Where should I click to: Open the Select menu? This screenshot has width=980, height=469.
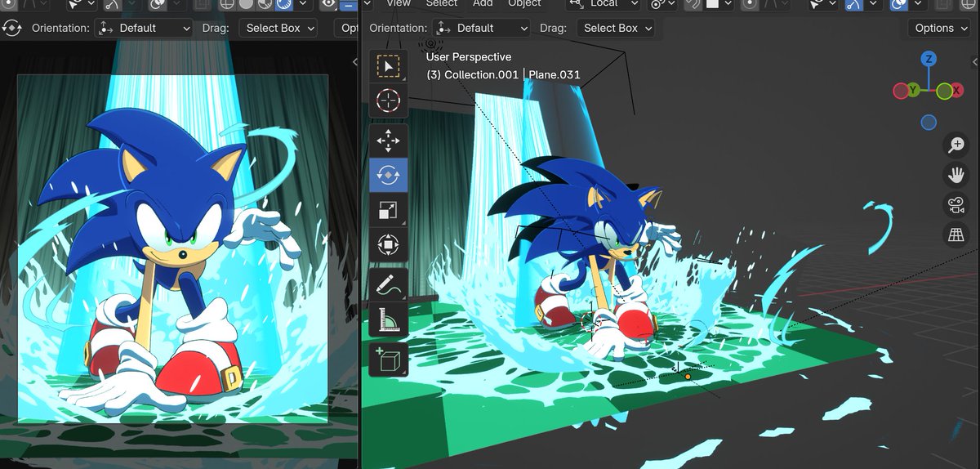click(441, 3)
